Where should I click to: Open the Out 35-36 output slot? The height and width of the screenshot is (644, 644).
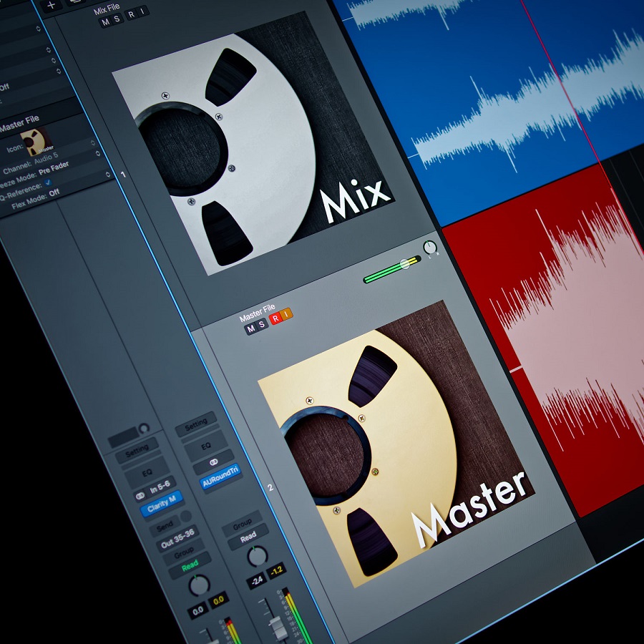(177, 538)
